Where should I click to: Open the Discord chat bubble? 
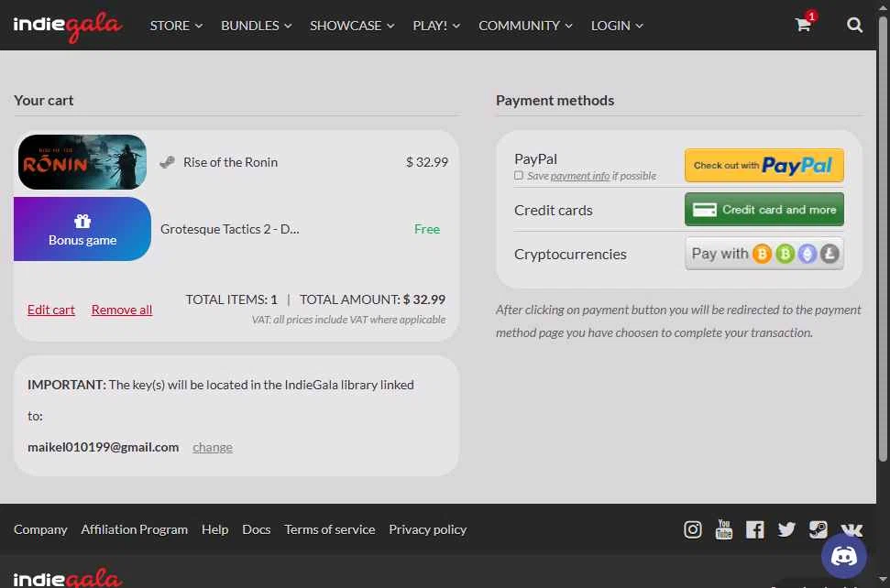click(843, 556)
